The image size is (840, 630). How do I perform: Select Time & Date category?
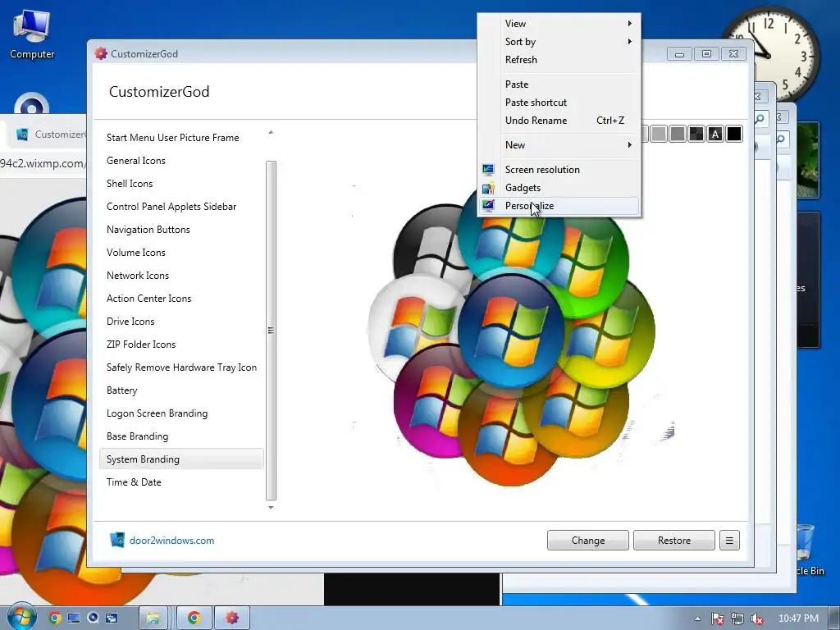coord(181,482)
